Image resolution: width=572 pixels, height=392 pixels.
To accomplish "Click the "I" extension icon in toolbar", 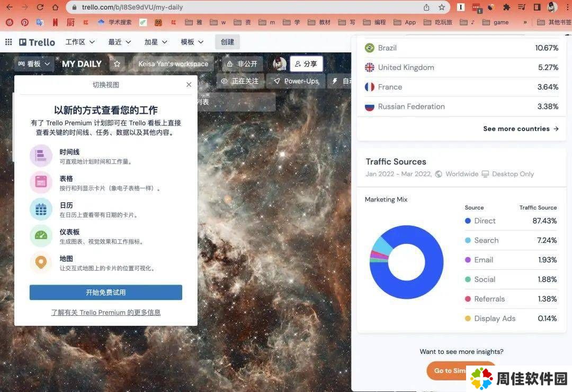I will (x=461, y=7).
